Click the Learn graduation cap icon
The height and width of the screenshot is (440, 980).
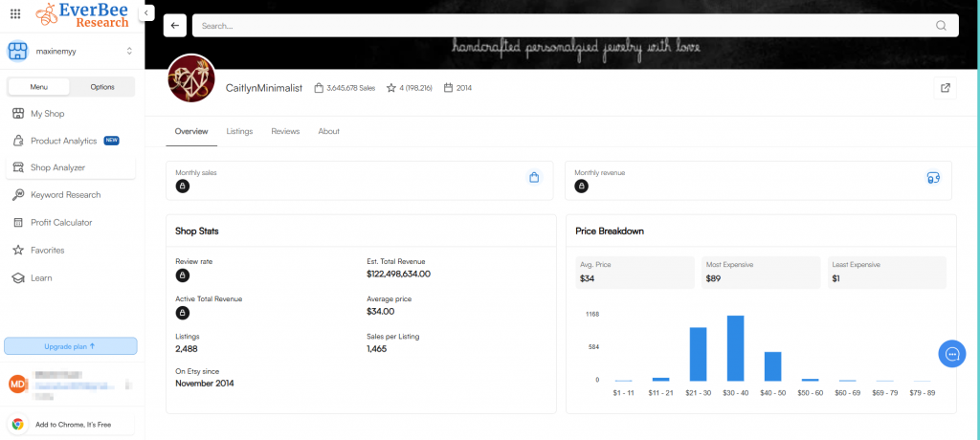tap(19, 277)
